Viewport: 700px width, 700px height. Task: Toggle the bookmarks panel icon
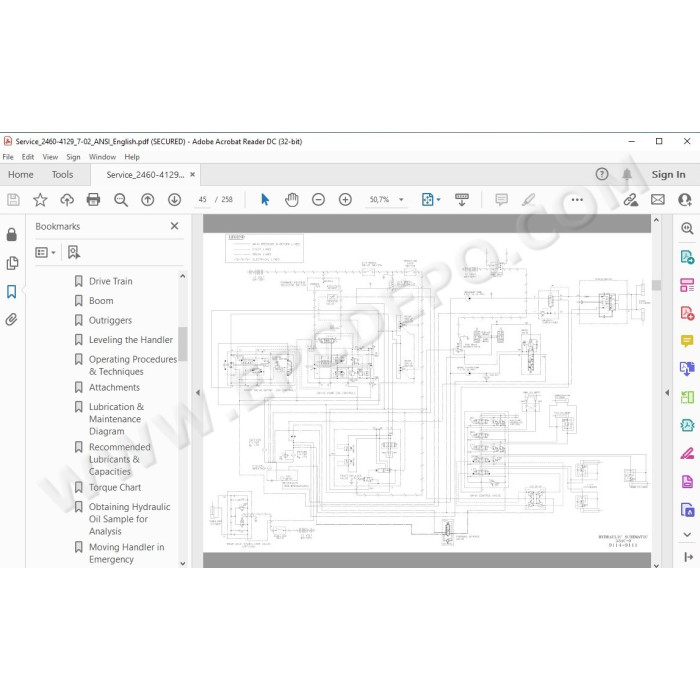(x=12, y=292)
